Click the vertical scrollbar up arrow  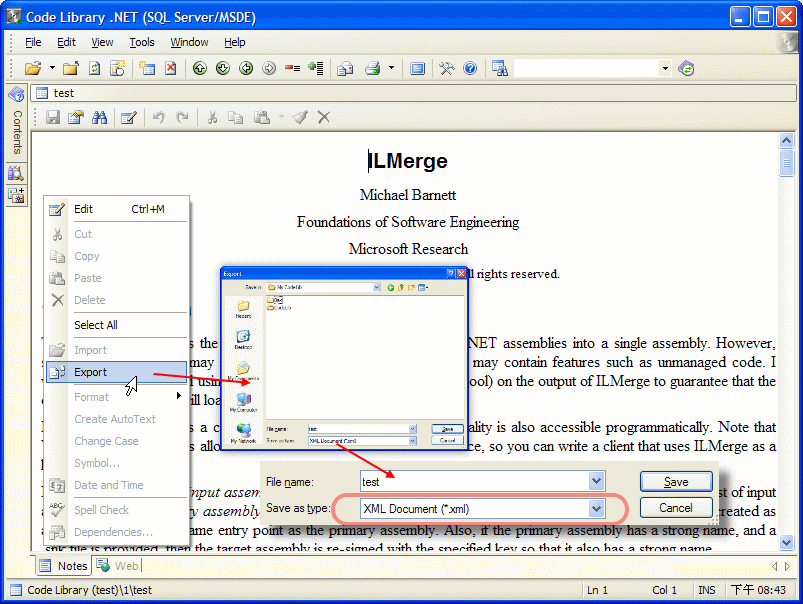click(787, 139)
